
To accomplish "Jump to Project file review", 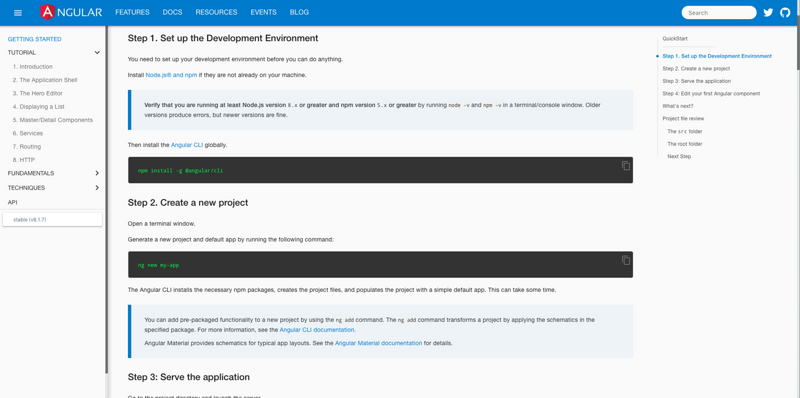I will (x=683, y=118).
